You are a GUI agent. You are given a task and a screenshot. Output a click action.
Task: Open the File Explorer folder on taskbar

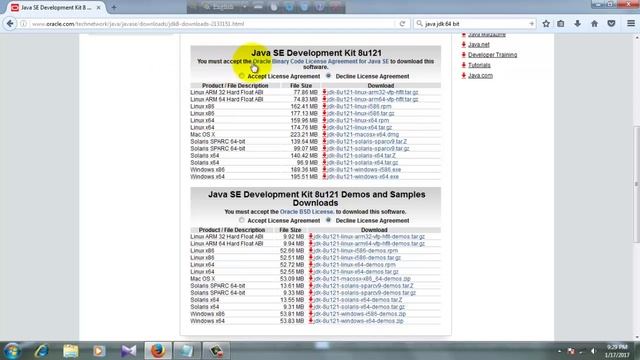click(x=71, y=351)
